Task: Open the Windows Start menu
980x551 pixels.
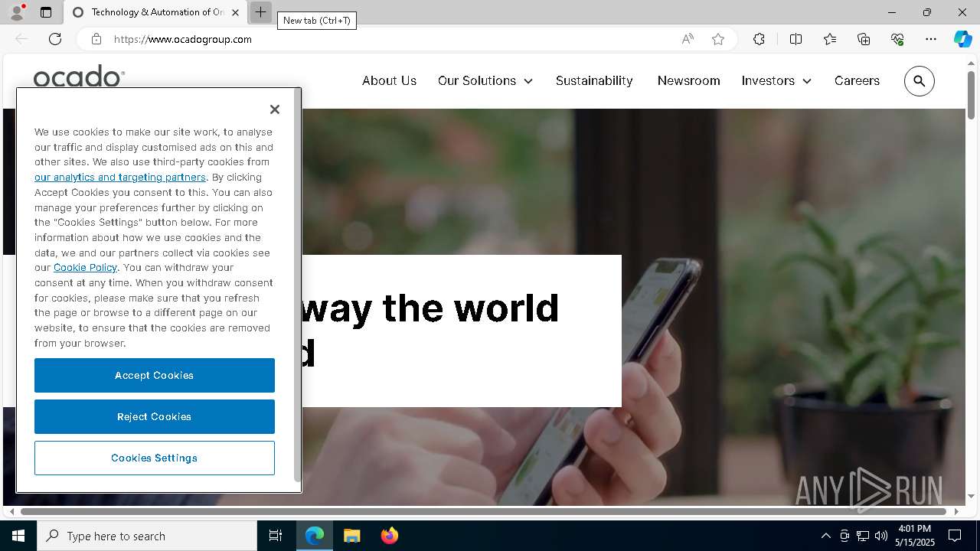Action: 18,536
